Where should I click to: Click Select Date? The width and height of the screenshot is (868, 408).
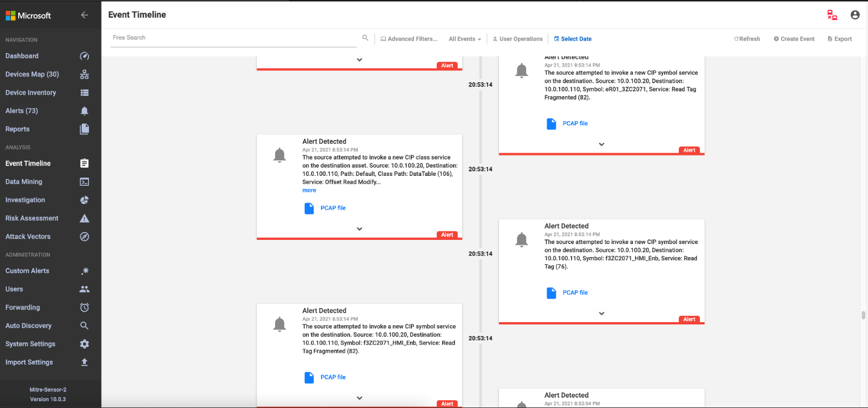pos(573,39)
